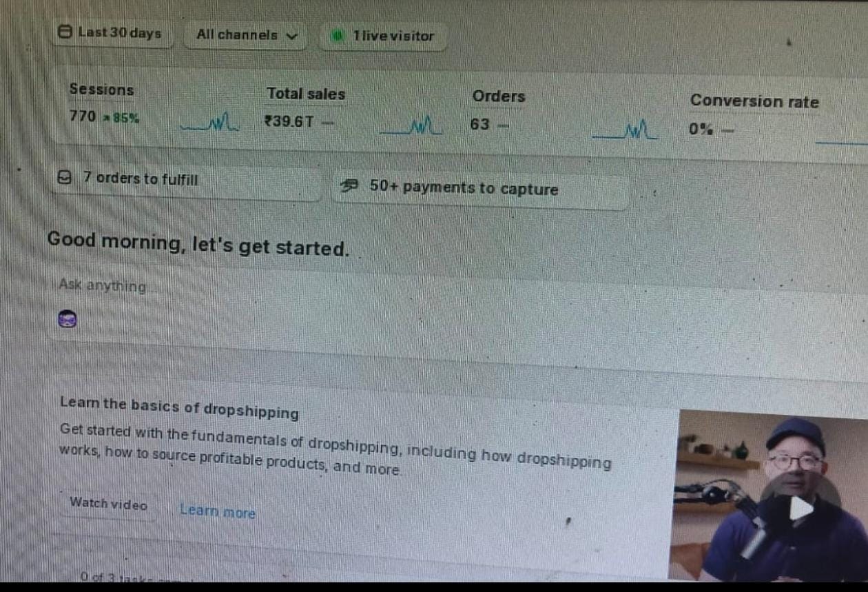Click the calendar icon beside Last 30 days

[x=65, y=32]
